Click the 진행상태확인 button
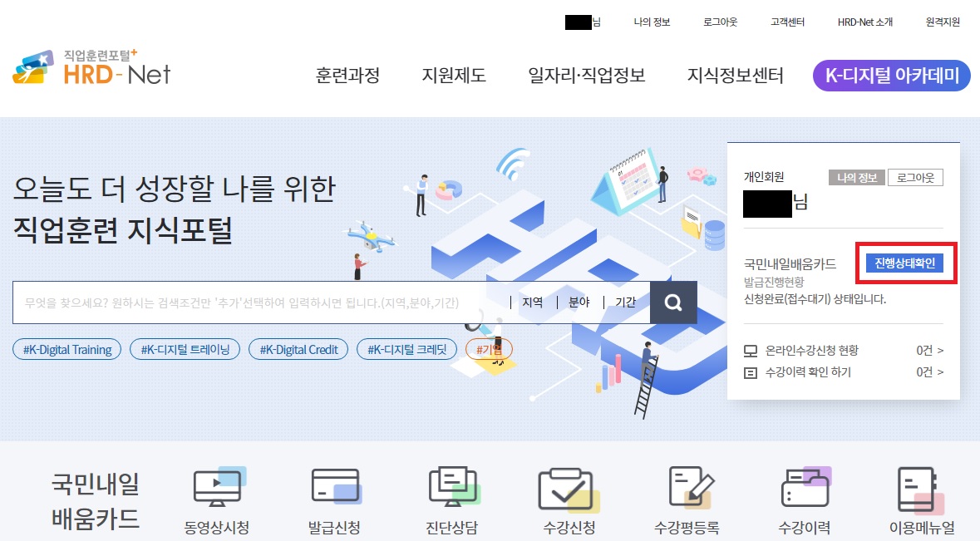980x541 pixels. click(x=904, y=263)
